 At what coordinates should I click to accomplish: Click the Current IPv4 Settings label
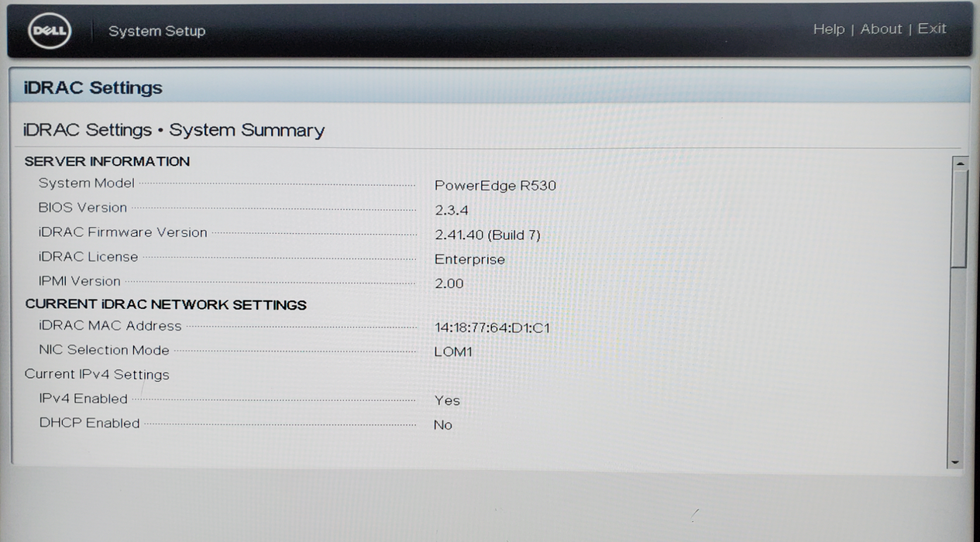click(97, 375)
